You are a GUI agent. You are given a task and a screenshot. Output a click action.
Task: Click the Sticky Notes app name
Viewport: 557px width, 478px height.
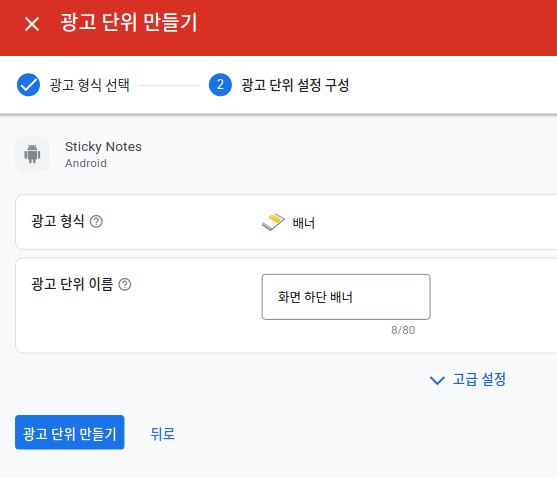[103, 147]
